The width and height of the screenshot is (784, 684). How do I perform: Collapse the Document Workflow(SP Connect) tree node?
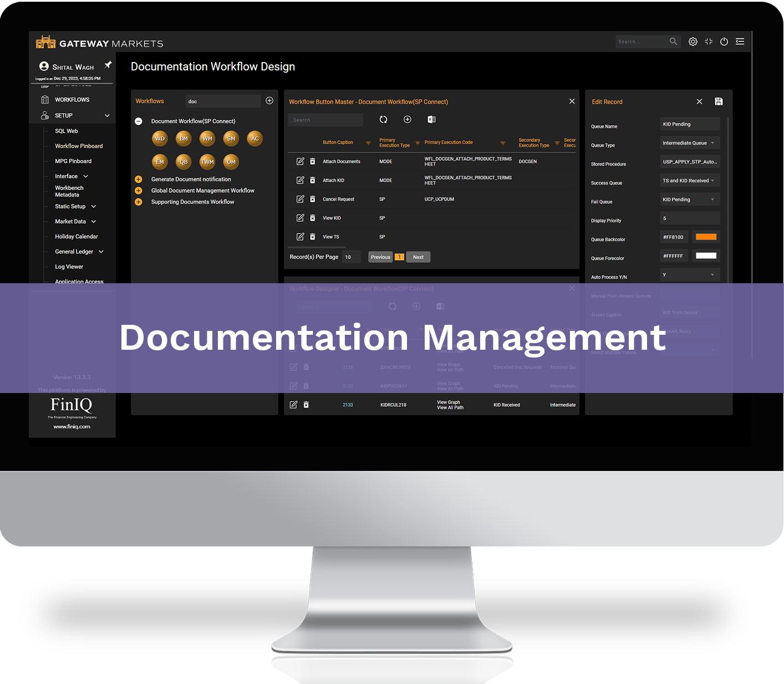[x=139, y=121]
